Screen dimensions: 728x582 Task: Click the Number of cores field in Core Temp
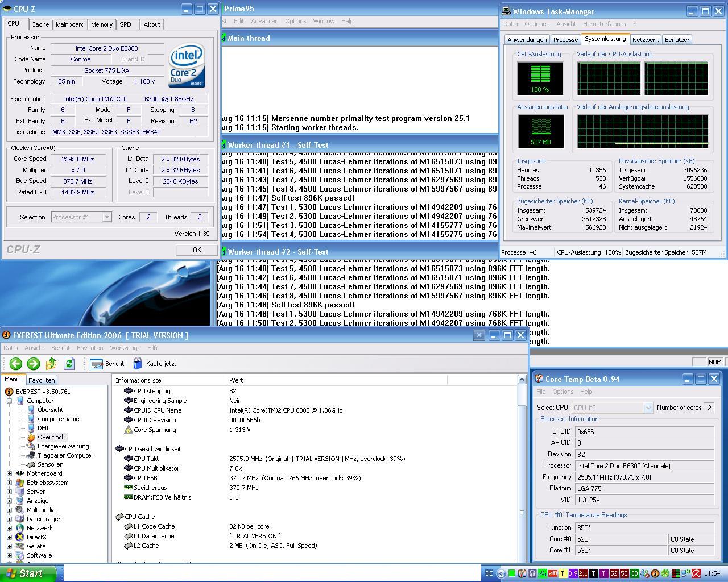[709, 408]
